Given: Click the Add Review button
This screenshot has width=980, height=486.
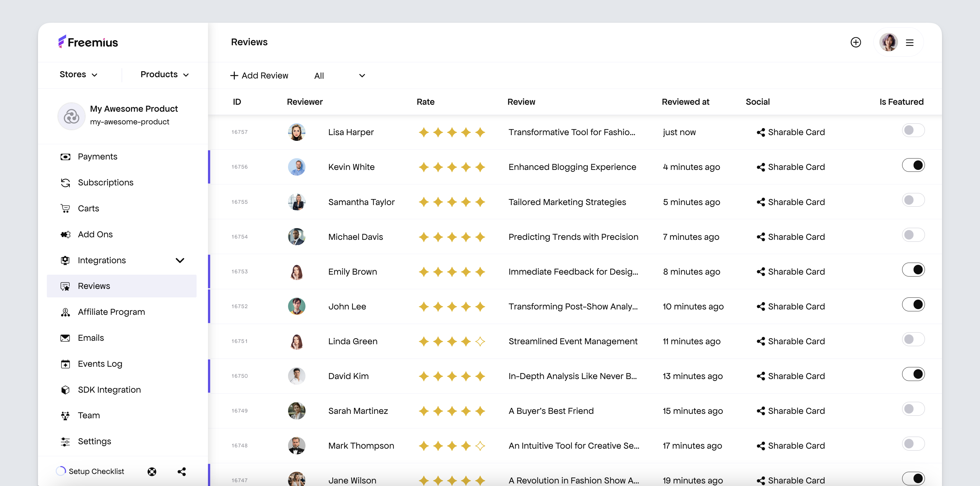Looking at the screenshot, I should click(259, 76).
